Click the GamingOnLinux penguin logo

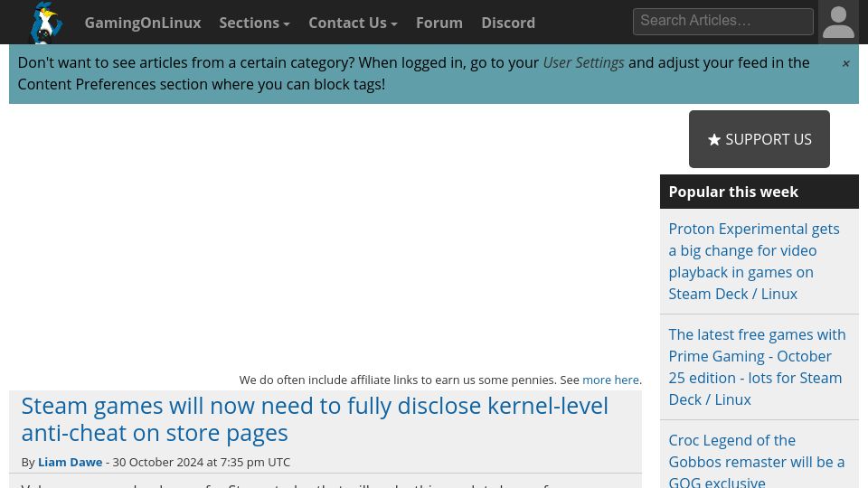(x=46, y=22)
